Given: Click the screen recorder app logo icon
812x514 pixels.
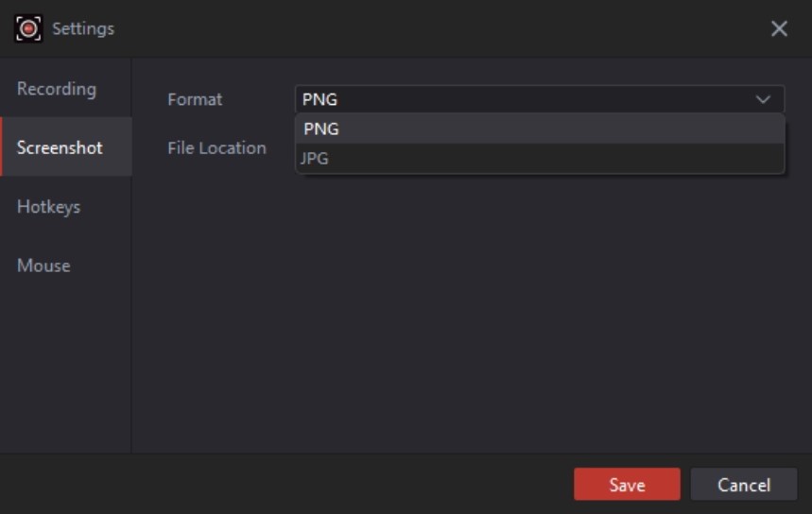Looking at the screenshot, I should (x=29, y=28).
